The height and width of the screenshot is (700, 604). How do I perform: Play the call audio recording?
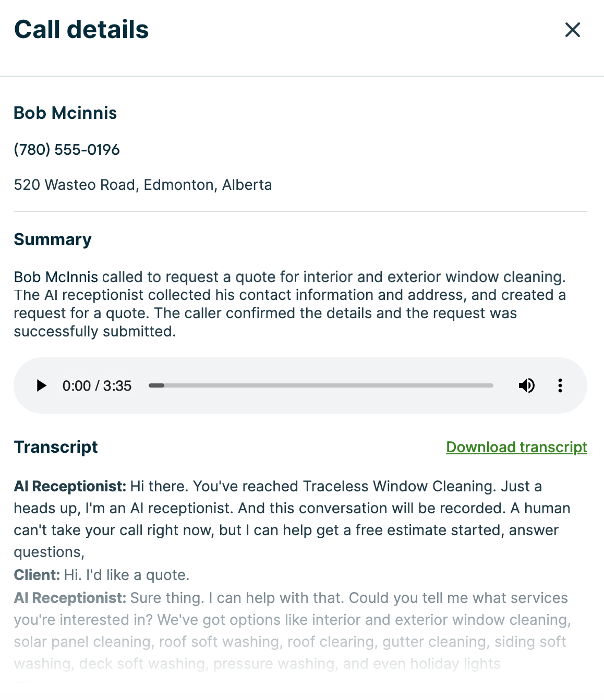point(41,385)
